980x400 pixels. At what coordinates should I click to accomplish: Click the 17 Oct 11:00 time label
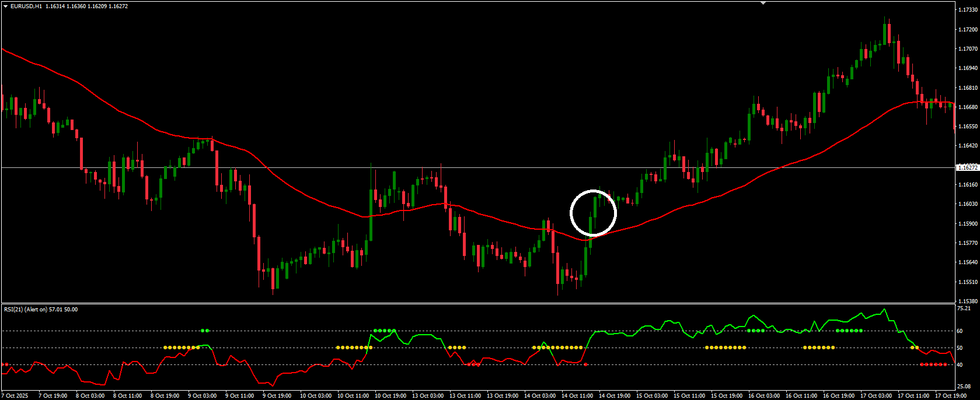pyautogui.click(x=913, y=396)
